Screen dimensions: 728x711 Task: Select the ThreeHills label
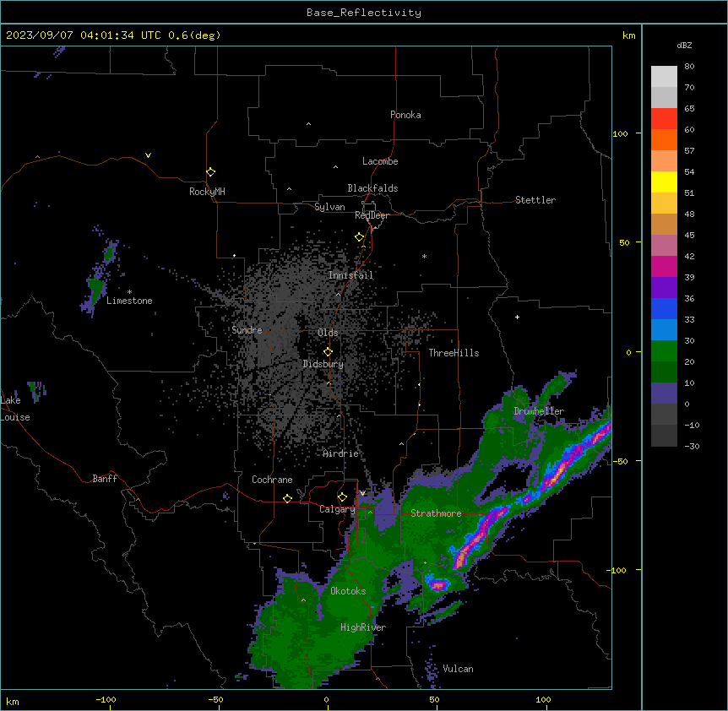click(x=454, y=353)
